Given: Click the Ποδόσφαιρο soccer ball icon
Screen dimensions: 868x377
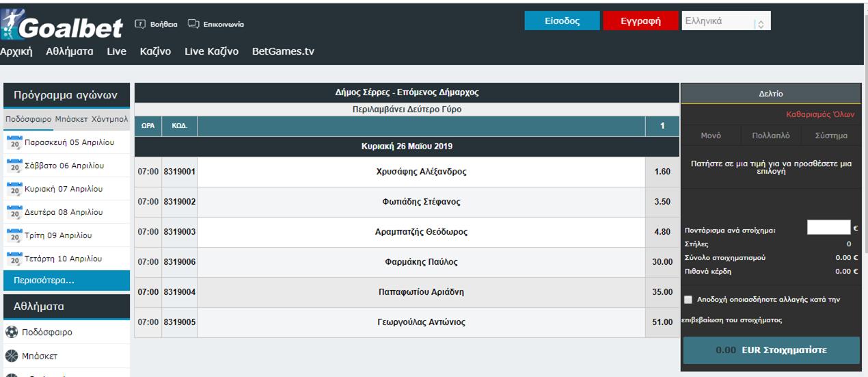Looking at the screenshot, I should pyautogui.click(x=12, y=333).
